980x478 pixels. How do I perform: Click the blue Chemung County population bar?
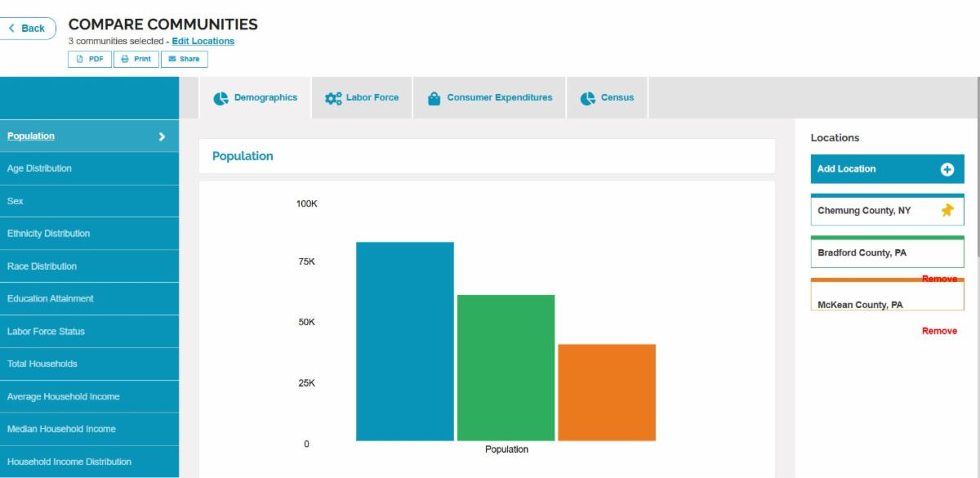[405, 342]
